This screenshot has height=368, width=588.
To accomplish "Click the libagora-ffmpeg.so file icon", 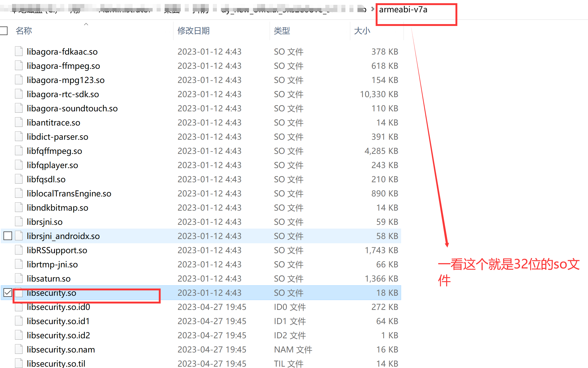I will 19,66.
